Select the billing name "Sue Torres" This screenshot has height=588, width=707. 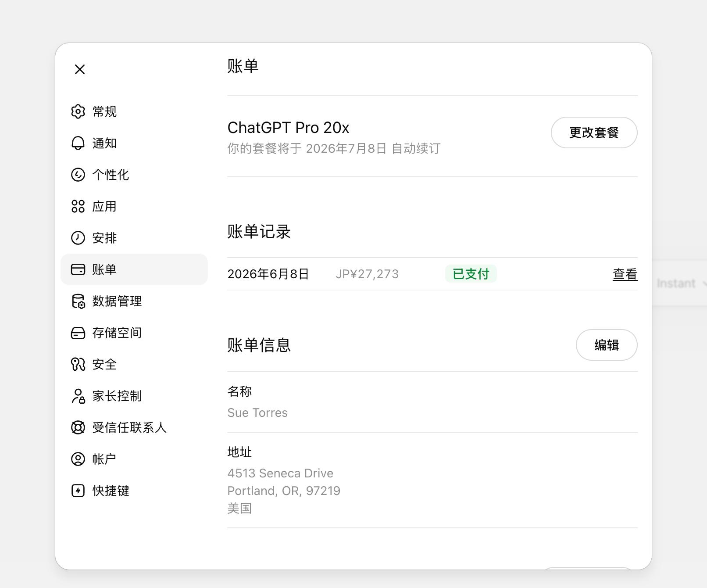(257, 413)
